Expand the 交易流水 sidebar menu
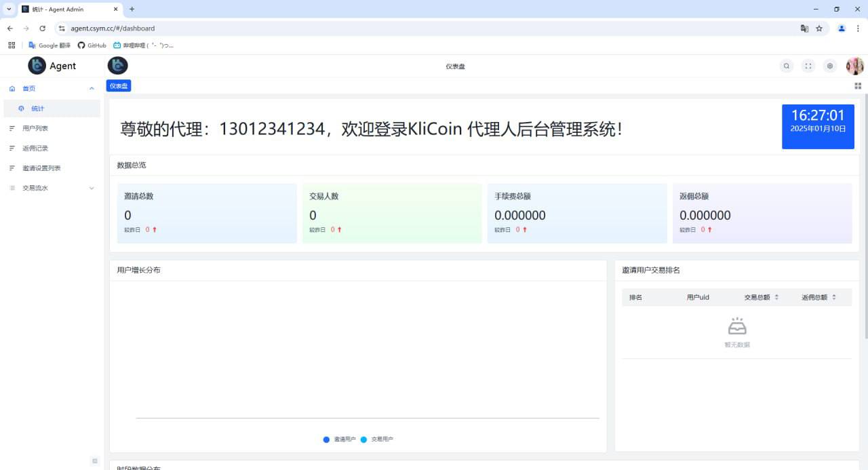The width and height of the screenshot is (868, 470). click(92, 188)
